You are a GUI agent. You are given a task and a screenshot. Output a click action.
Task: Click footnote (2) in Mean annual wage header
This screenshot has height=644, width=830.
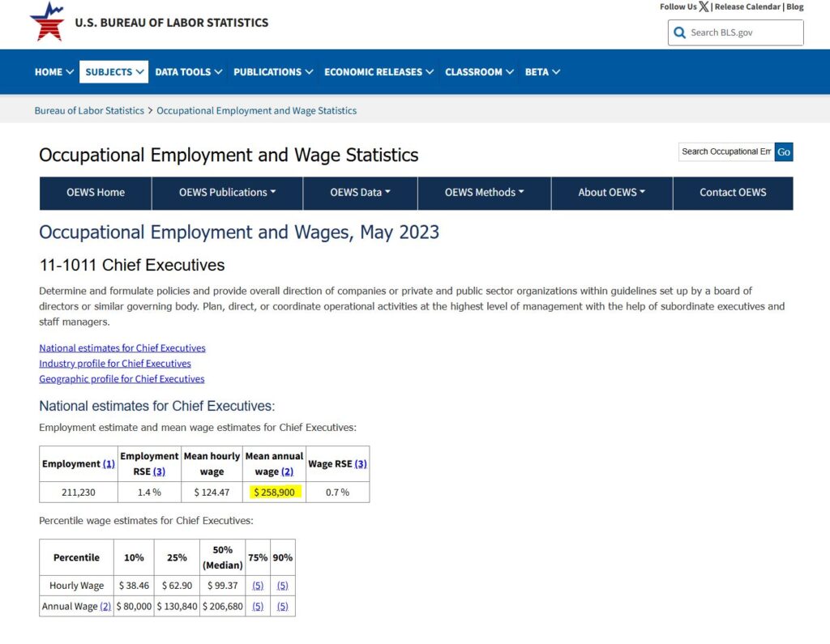click(x=287, y=471)
